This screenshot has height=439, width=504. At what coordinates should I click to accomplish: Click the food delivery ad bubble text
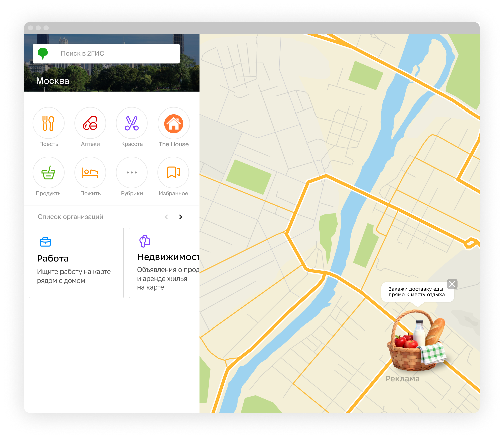(x=416, y=292)
